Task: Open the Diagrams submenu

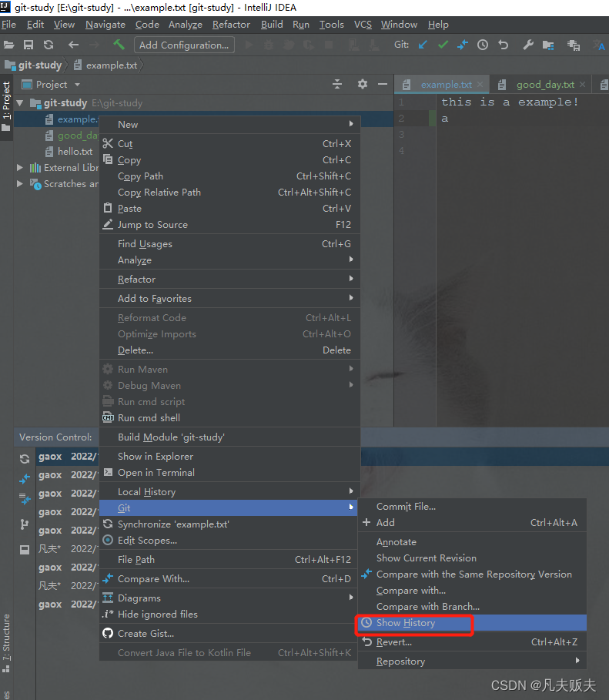Action: point(229,598)
